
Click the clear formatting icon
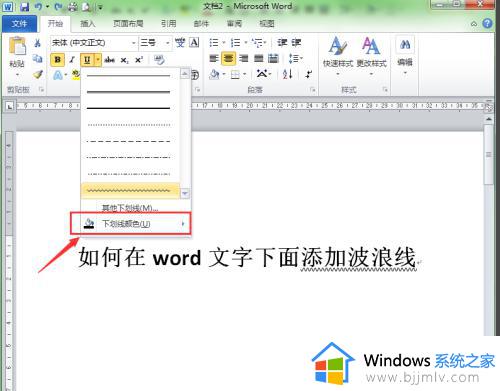[159, 60]
